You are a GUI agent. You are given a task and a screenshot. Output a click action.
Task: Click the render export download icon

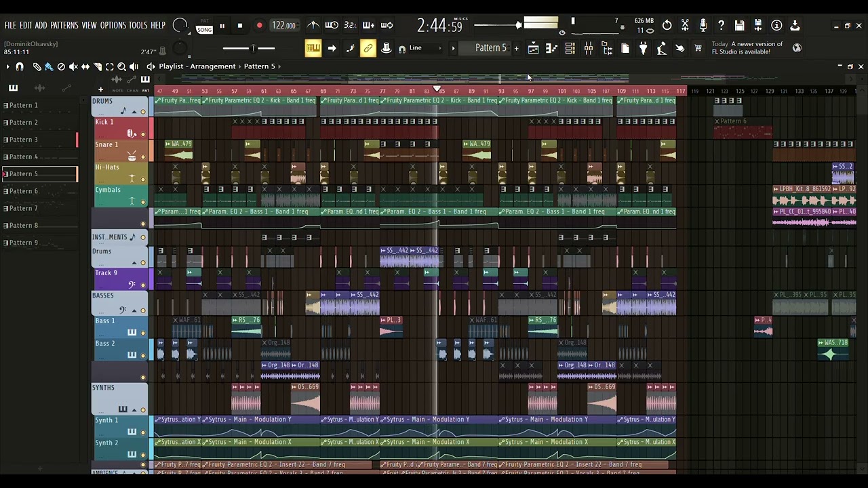click(x=795, y=25)
